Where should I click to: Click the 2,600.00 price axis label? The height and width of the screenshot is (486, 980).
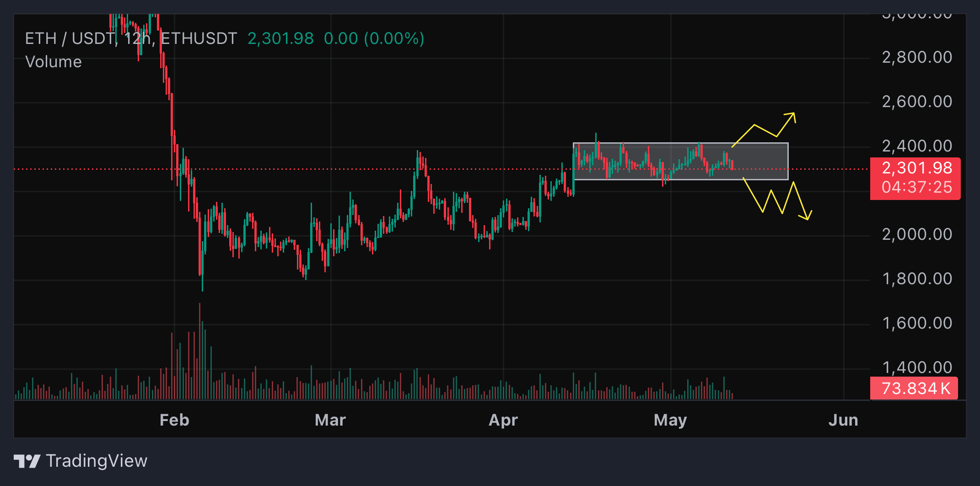click(x=917, y=102)
